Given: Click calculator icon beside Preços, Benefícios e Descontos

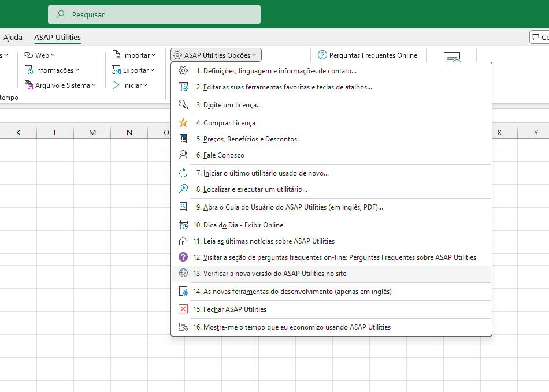Looking at the screenshot, I should [183, 139].
